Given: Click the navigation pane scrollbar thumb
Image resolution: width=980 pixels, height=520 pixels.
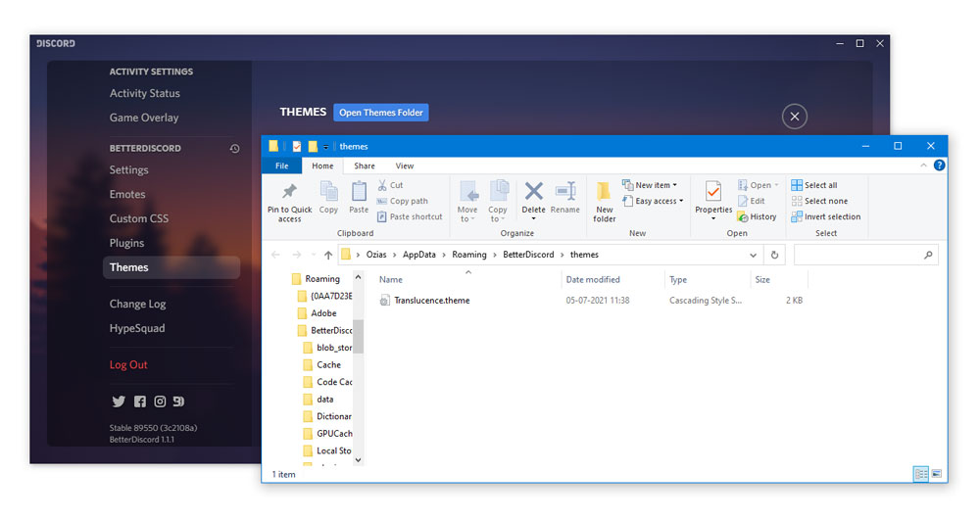Looking at the screenshot, I should [x=358, y=337].
